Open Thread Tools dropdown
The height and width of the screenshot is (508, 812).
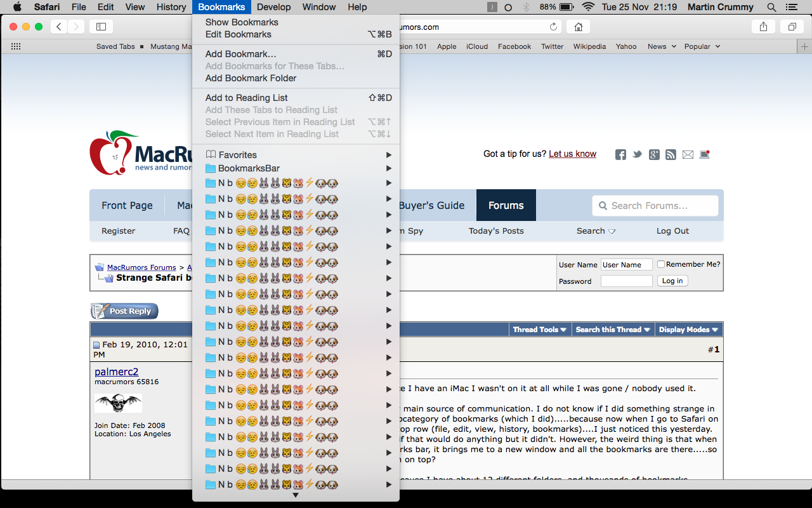click(x=540, y=330)
